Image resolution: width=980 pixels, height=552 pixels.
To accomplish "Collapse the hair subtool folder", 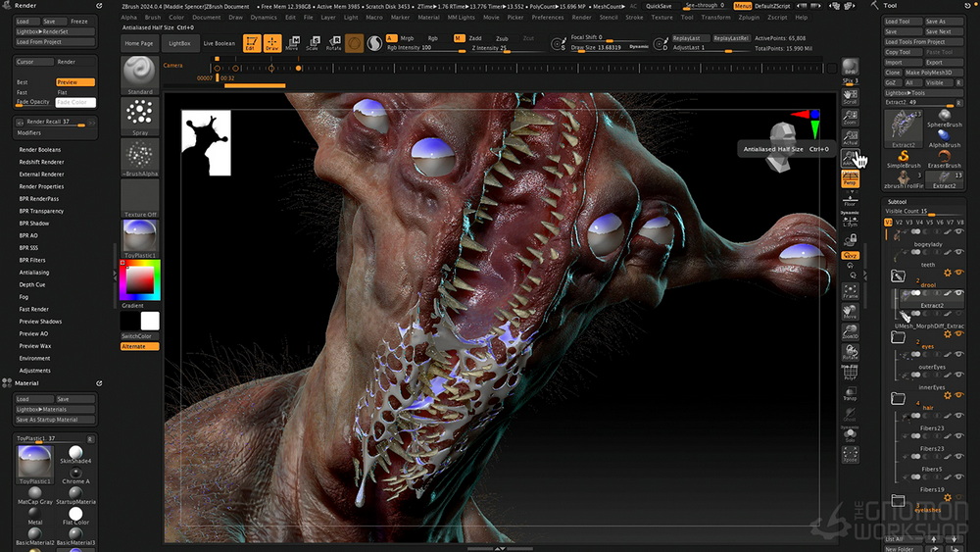I will (898, 398).
